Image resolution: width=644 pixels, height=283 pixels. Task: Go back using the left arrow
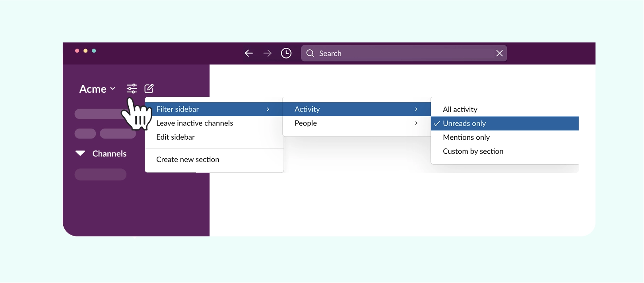249,53
